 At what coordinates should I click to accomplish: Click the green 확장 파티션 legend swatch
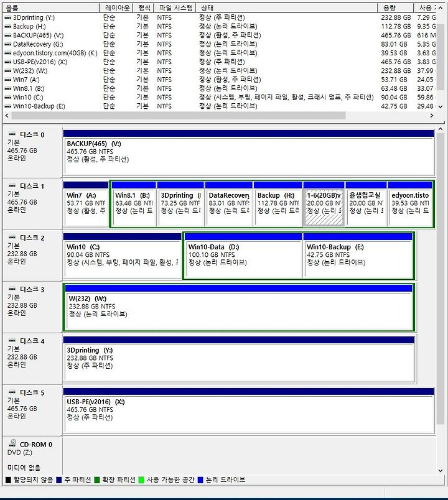[97, 480]
